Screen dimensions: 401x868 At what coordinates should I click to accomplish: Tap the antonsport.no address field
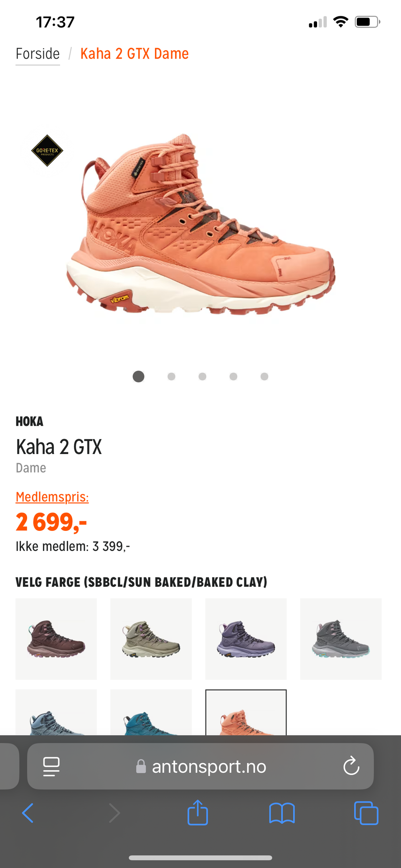click(200, 766)
